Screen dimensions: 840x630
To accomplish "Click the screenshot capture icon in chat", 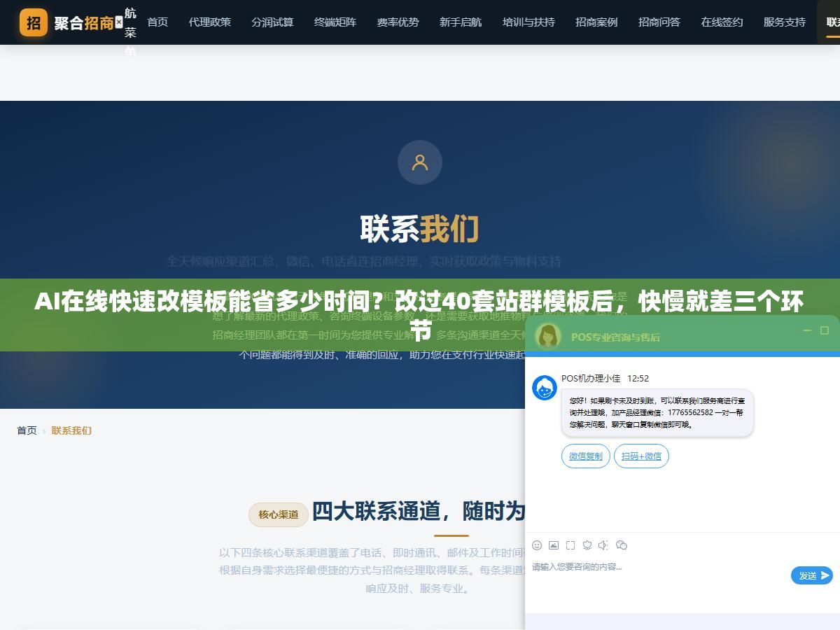I will click(x=570, y=545).
